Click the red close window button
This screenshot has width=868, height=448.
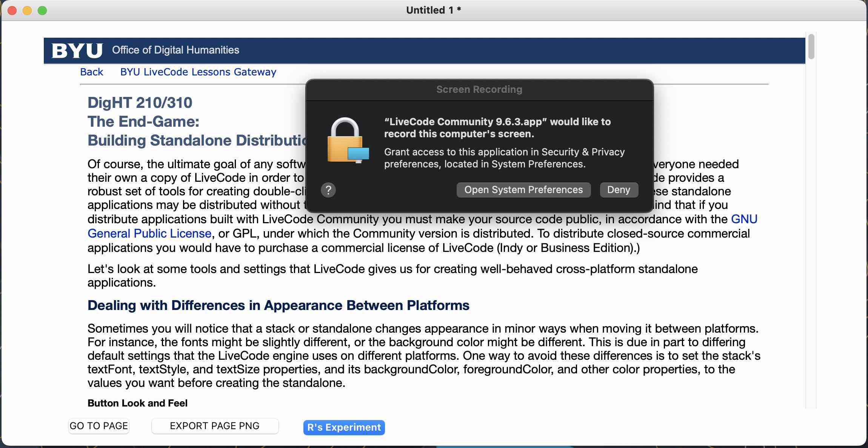pos(12,11)
